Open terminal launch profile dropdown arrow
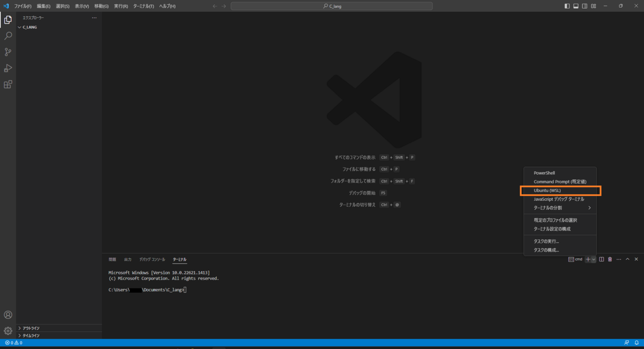Viewport: 644px width, 349px height. 594,259
